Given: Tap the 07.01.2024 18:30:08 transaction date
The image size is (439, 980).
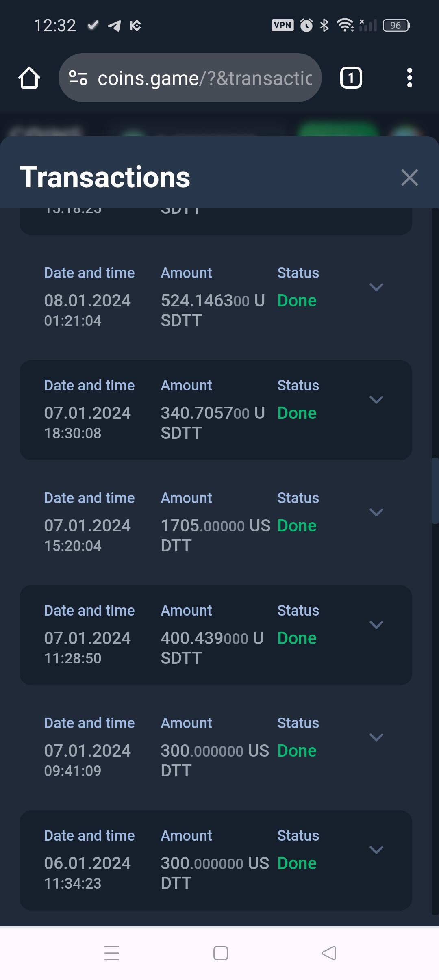Looking at the screenshot, I should point(87,414).
